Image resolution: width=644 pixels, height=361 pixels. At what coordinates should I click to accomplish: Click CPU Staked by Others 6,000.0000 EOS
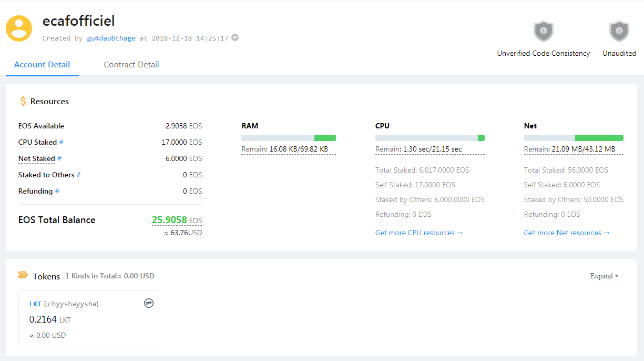click(430, 199)
